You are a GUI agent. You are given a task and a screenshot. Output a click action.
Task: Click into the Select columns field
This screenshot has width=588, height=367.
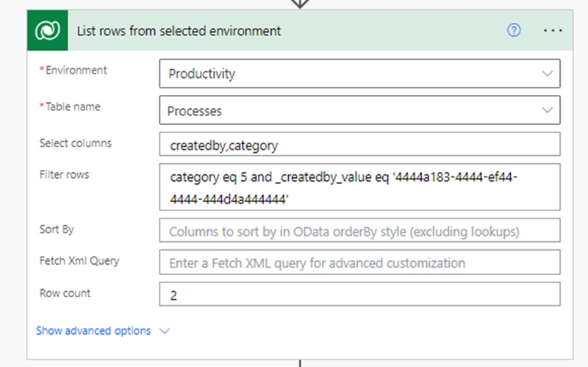(x=359, y=146)
